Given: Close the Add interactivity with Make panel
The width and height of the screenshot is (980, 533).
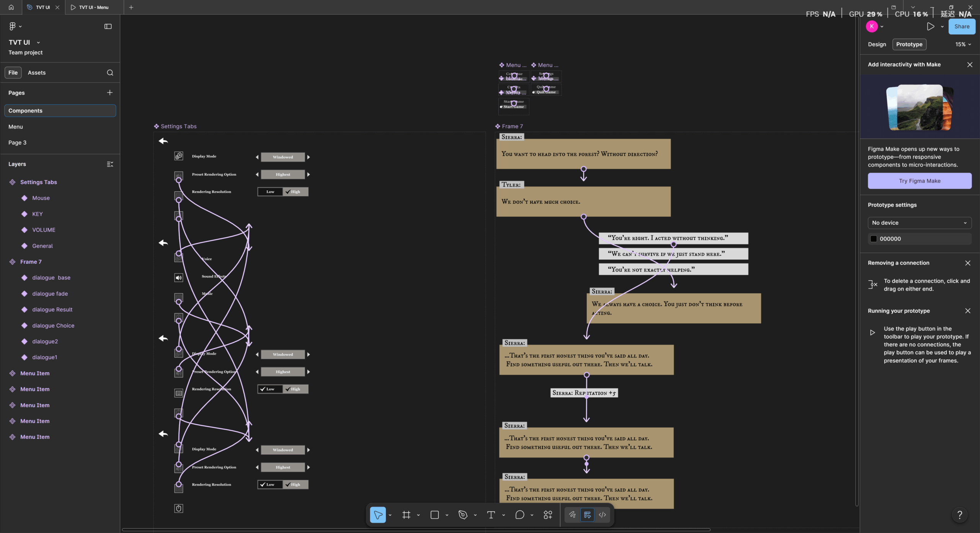Looking at the screenshot, I should 970,65.
